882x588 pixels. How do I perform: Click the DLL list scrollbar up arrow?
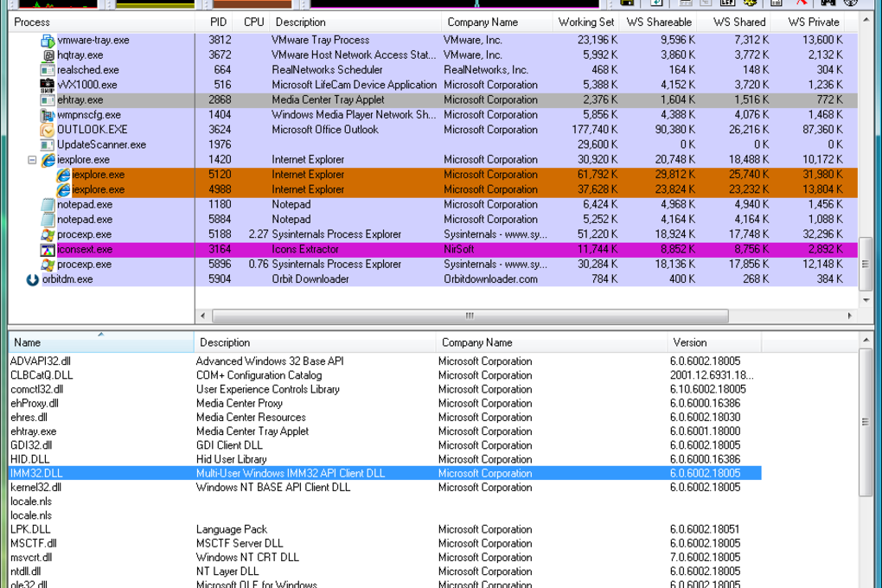(x=866, y=339)
